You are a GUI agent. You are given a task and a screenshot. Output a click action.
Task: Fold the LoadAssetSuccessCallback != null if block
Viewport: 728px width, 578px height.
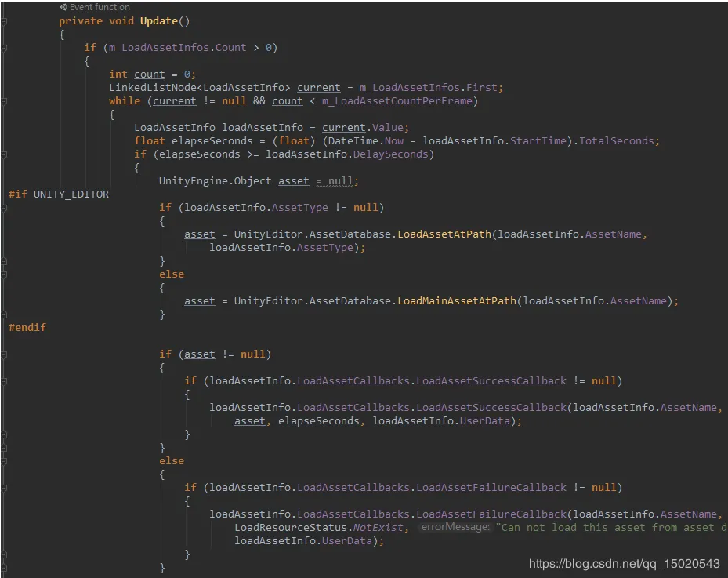tap(4, 381)
